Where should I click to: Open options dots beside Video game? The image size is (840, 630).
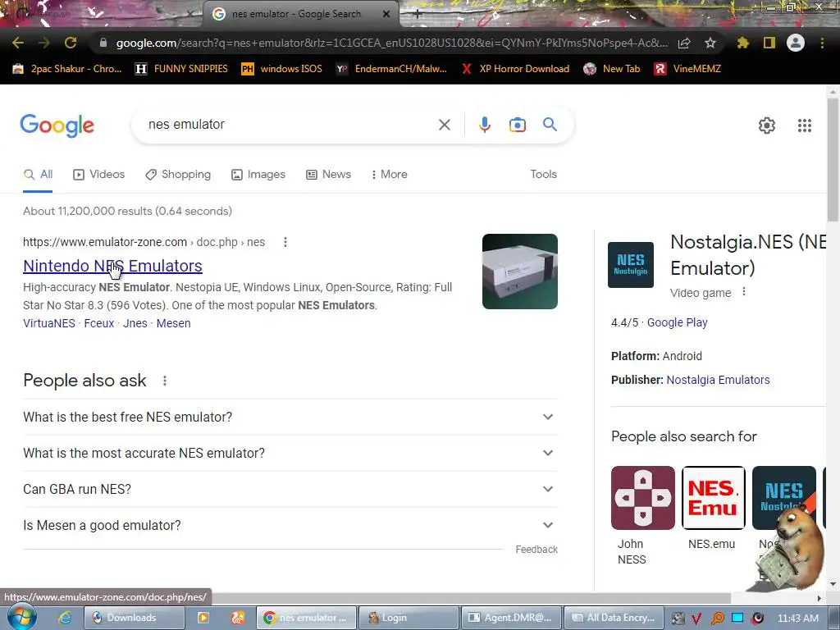click(x=743, y=292)
